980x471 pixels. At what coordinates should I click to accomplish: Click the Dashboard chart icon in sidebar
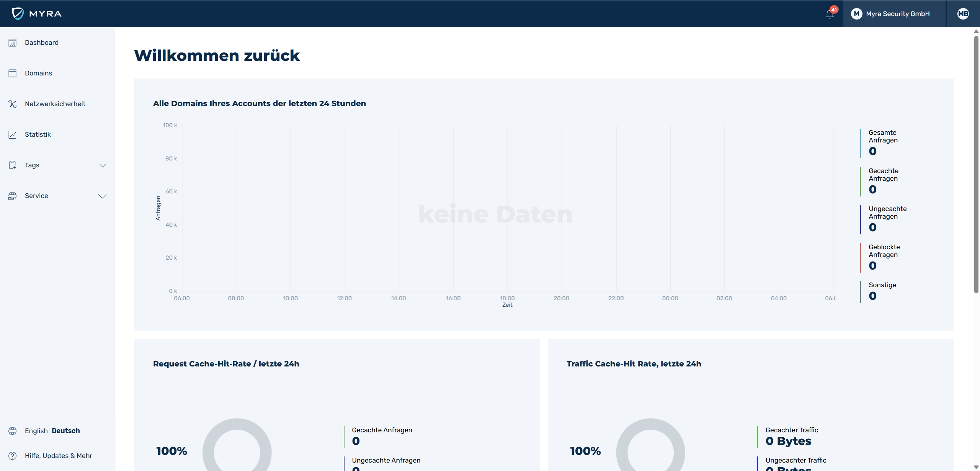13,43
